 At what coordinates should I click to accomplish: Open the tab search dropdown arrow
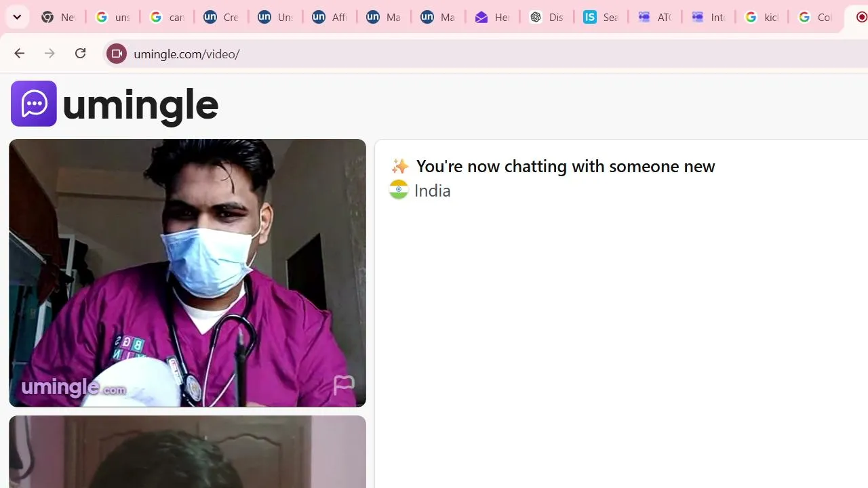(x=17, y=17)
